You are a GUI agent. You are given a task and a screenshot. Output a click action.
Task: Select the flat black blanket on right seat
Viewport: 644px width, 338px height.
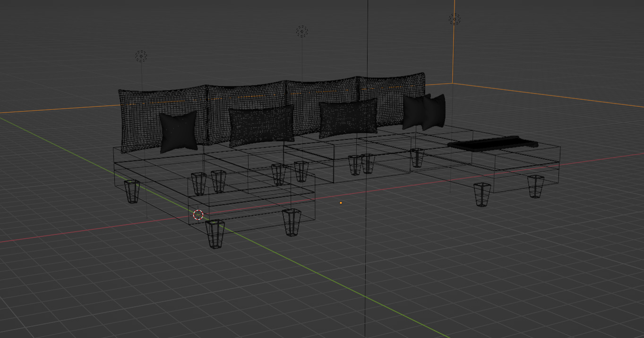(x=493, y=143)
